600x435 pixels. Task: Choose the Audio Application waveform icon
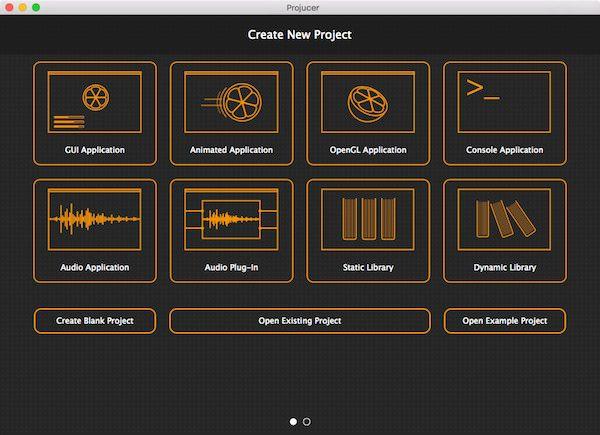click(95, 220)
